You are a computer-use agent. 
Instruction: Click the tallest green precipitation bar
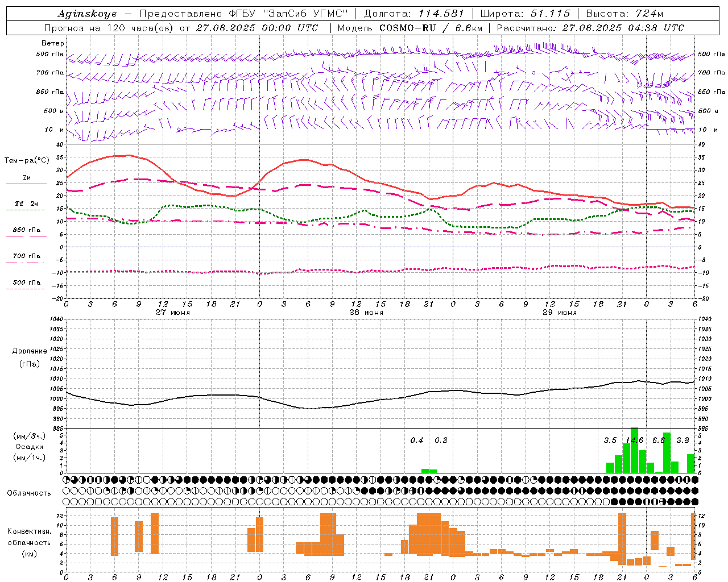(x=634, y=450)
